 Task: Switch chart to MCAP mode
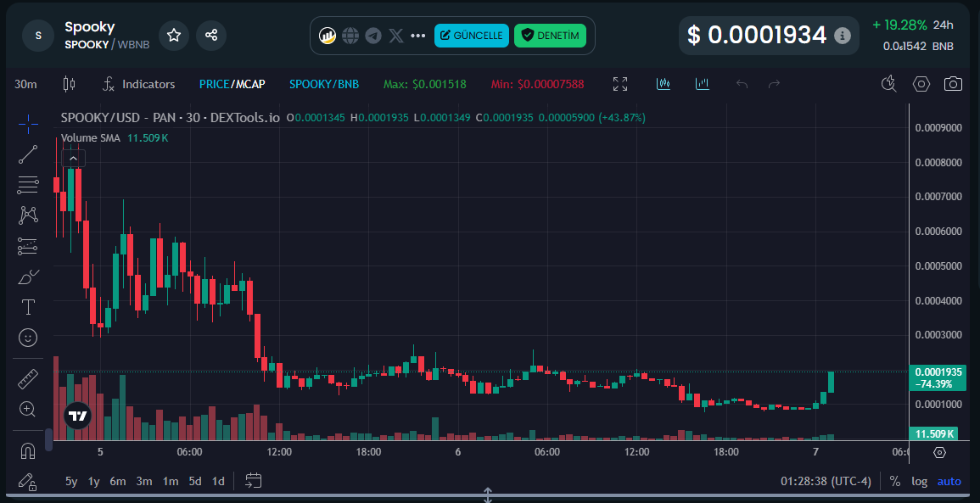(250, 84)
